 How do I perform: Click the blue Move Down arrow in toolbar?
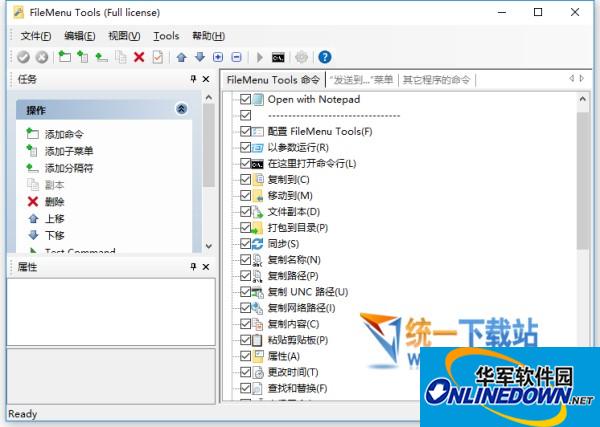tap(200, 57)
